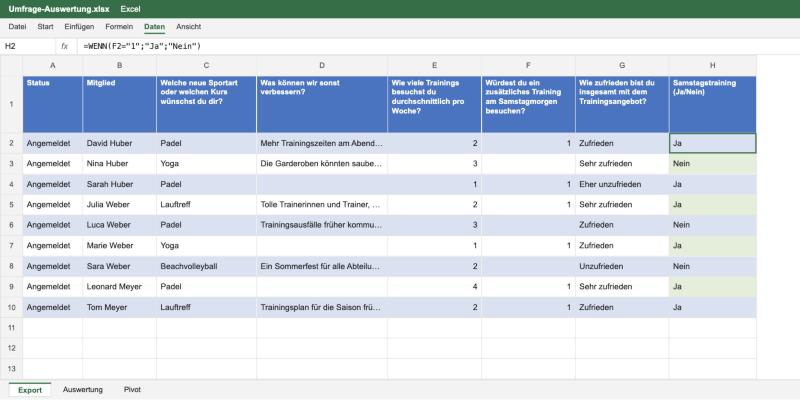800x400 pixels.
Task: Select cell H2 containing Ja
Action: tap(713, 143)
